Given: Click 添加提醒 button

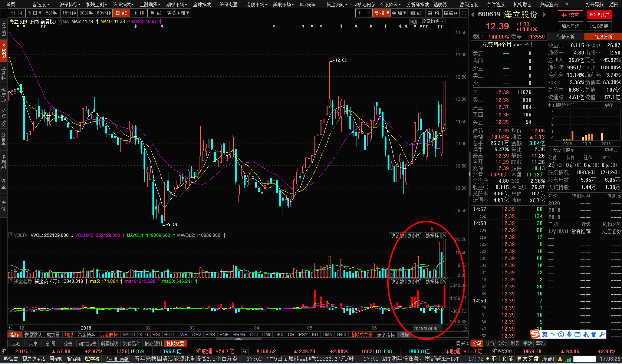Looking at the screenshot, I should pos(599,26).
